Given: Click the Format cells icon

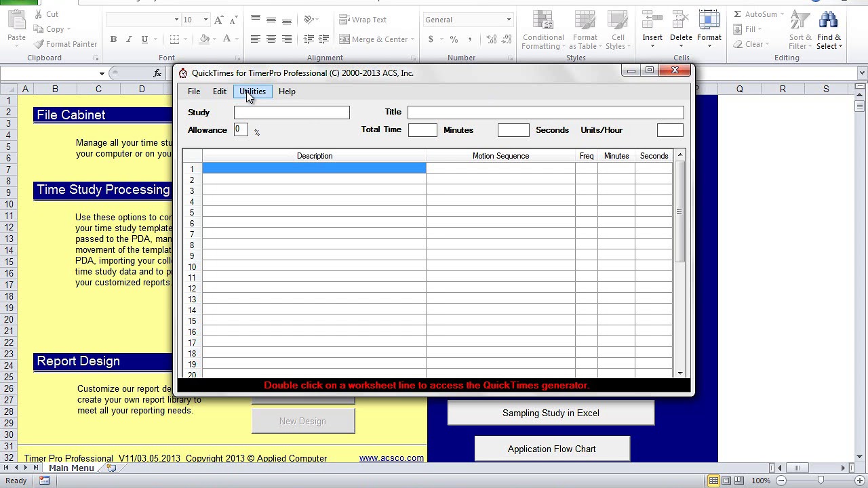Looking at the screenshot, I should click(x=709, y=20).
